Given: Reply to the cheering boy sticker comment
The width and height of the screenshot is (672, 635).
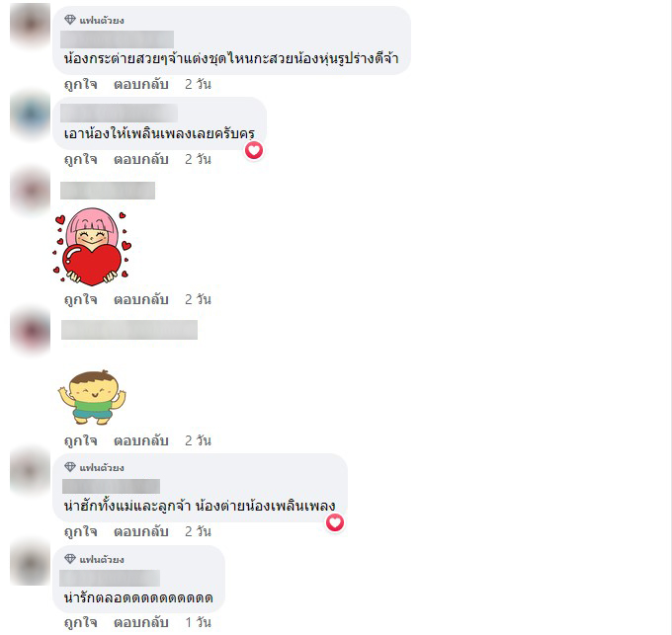Looking at the screenshot, I should (x=140, y=440).
